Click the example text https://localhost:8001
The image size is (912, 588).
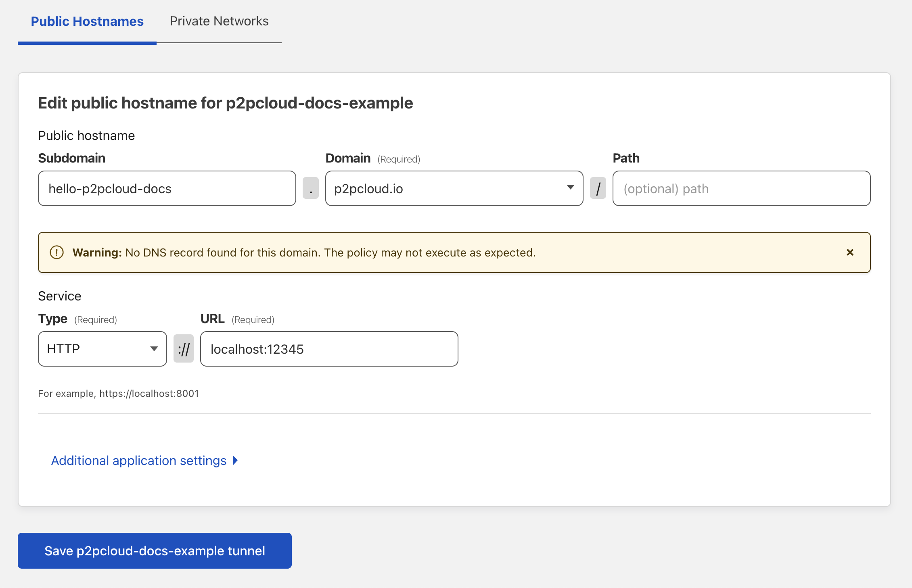point(118,393)
